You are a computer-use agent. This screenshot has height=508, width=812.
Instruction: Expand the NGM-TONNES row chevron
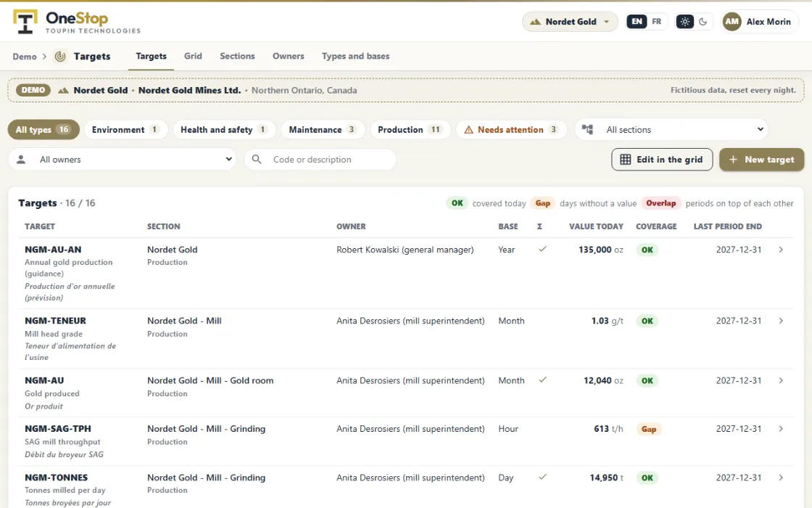point(781,478)
